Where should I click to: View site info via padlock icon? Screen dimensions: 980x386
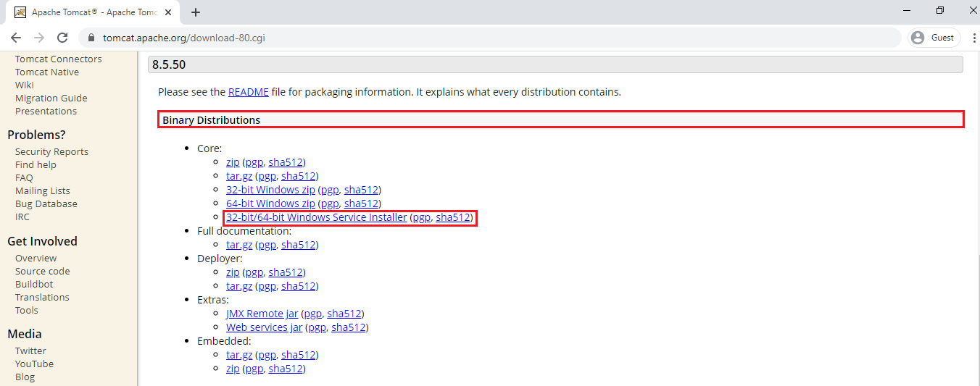pyautogui.click(x=91, y=38)
